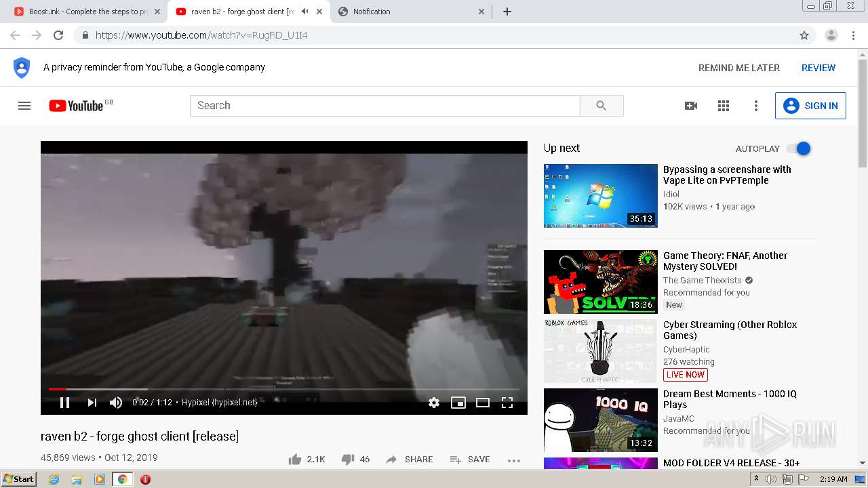
Task: Pause the video playback
Action: (65, 403)
